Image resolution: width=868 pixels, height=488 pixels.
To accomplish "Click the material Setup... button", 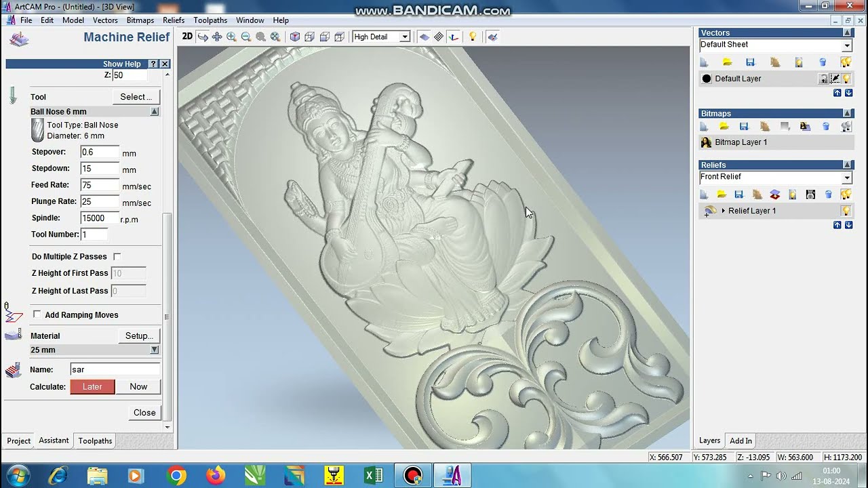I will coord(139,335).
